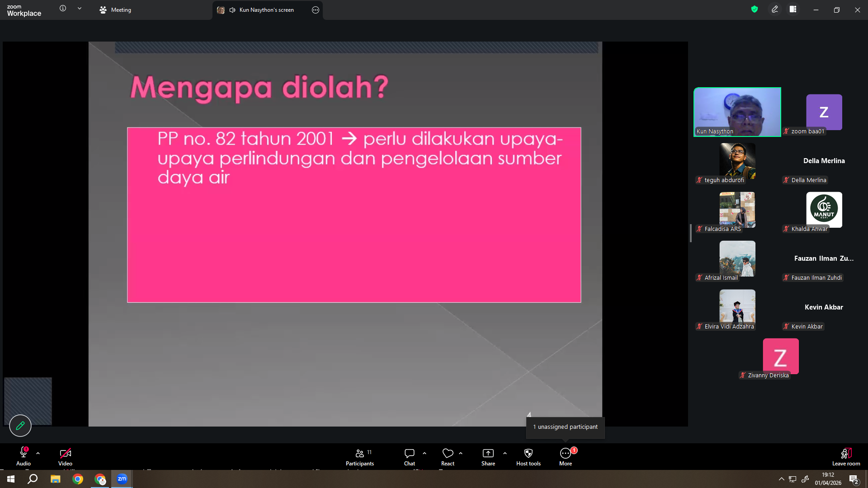Open meeting information icon in title bar
Viewport: 868px width, 488px height.
pos(63,9)
